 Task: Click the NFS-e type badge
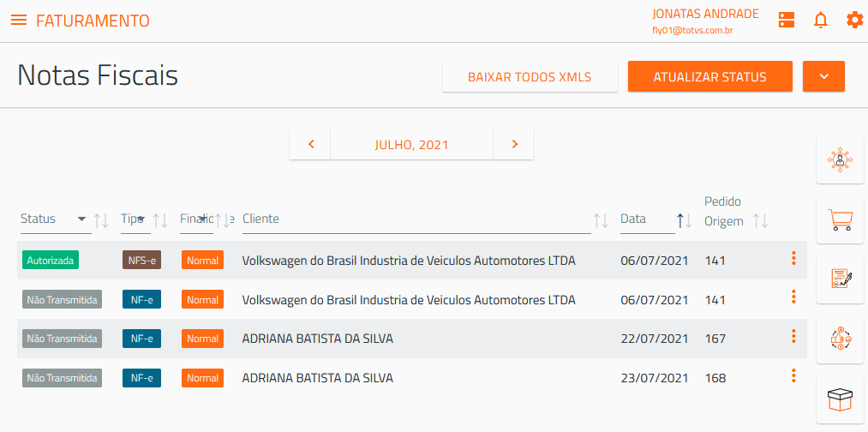coord(141,260)
